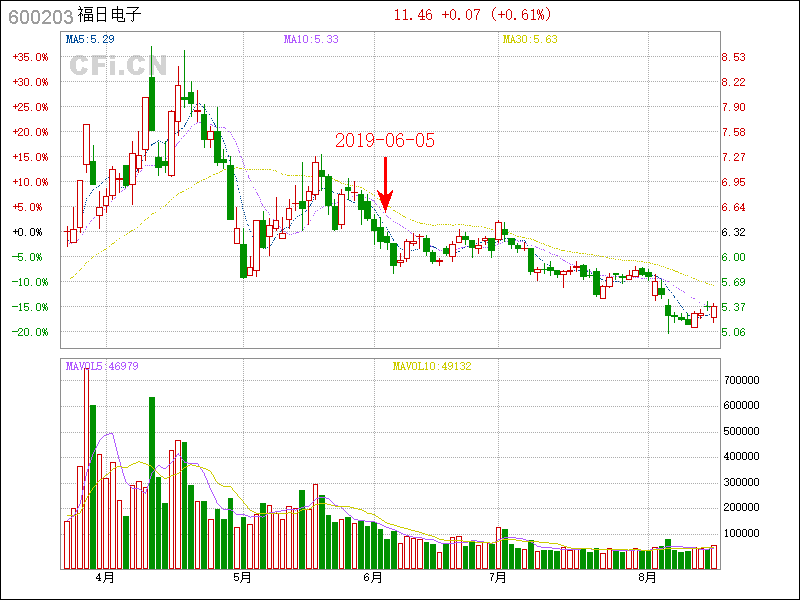Click the +20.0% axis label
Screen dimensions: 800x600
pos(31,132)
